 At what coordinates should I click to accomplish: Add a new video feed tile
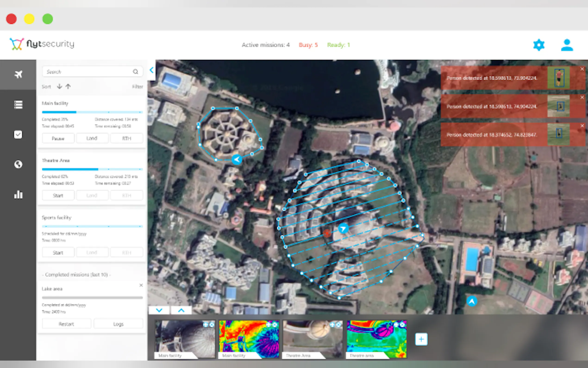[421, 339]
